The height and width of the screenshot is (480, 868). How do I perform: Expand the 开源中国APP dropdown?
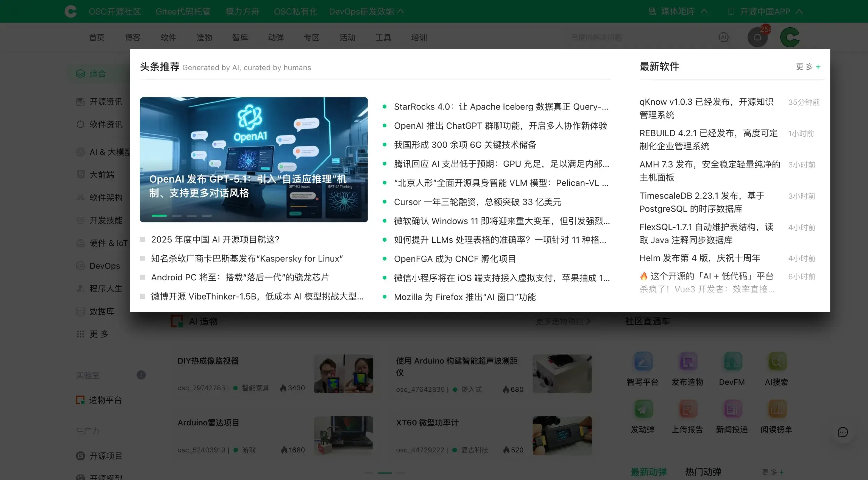[x=765, y=11]
